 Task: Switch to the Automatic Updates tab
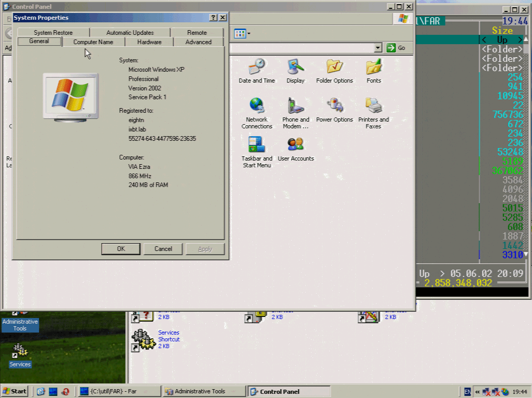point(130,33)
